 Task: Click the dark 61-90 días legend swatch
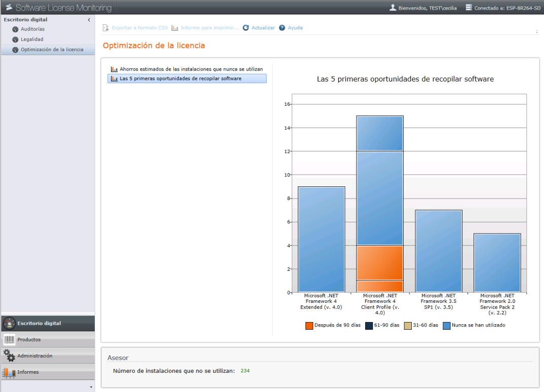pos(369,326)
